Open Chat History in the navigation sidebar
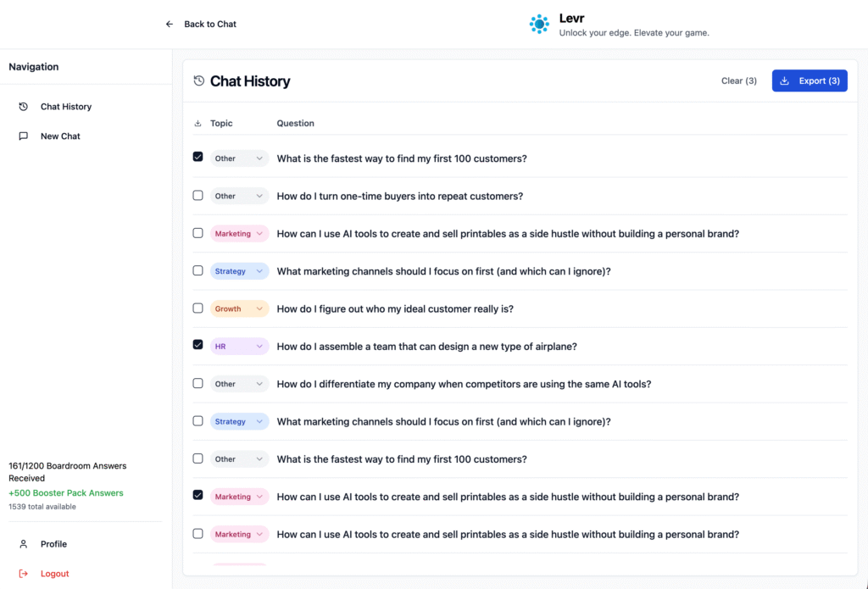Viewport: 868px width, 589px height. point(65,107)
